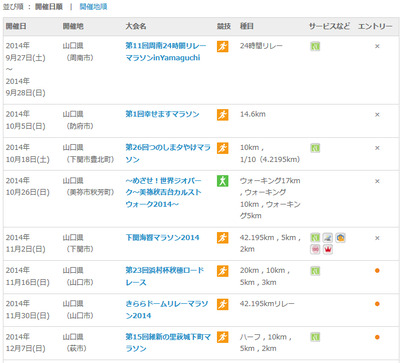The width and height of the screenshot is (400, 363).
Task: Click running icon for 周南24時間リレーマラソン row
Action: (223, 46)
